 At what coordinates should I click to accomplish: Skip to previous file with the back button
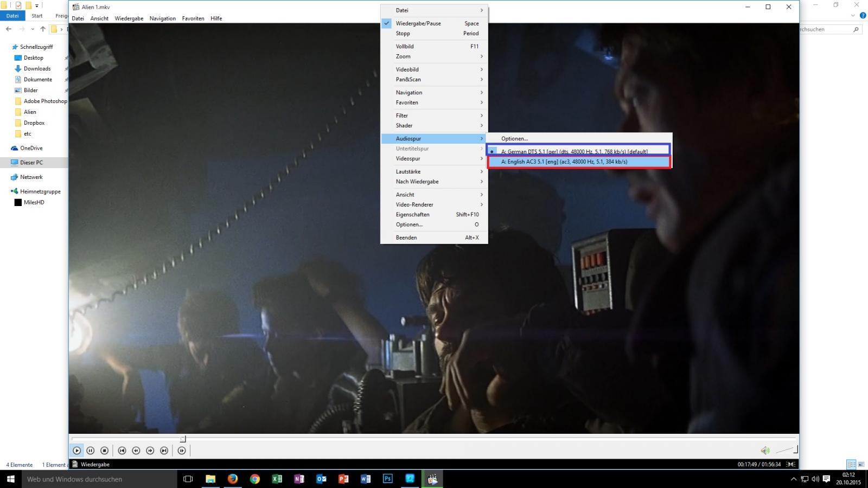(122, 451)
